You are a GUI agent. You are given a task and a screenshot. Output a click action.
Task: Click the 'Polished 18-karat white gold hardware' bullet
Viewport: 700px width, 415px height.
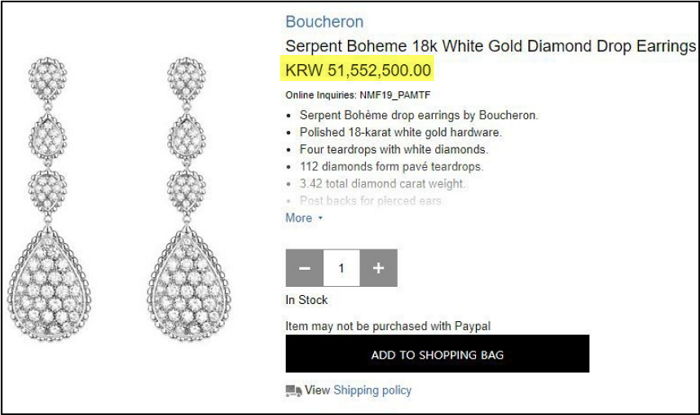point(400,133)
